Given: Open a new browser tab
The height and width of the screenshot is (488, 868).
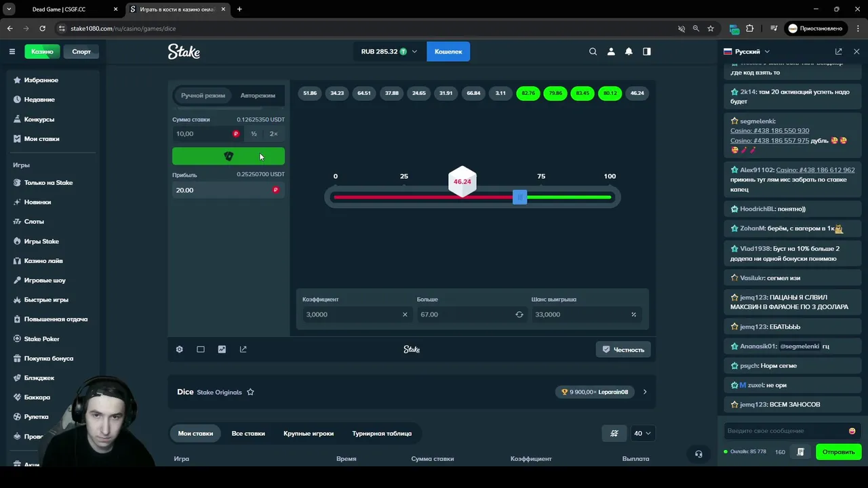Looking at the screenshot, I should tap(239, 9).
